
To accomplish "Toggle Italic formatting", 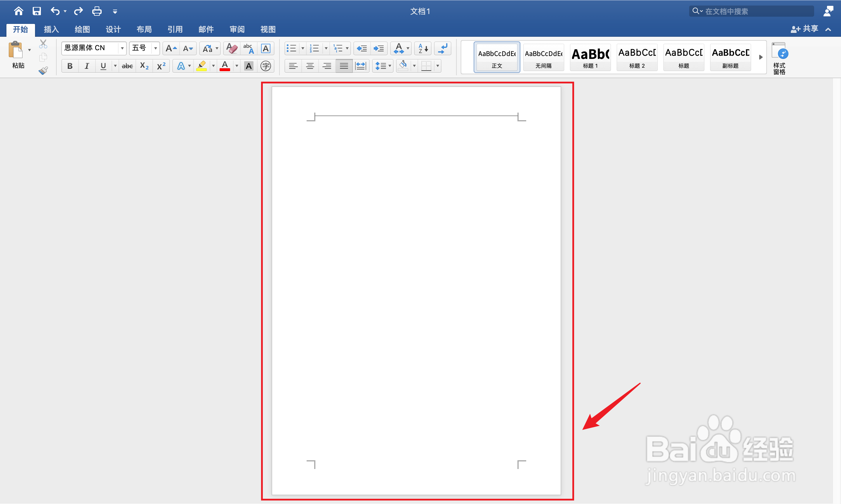I will pyautogui.click(x=87, y=66).
